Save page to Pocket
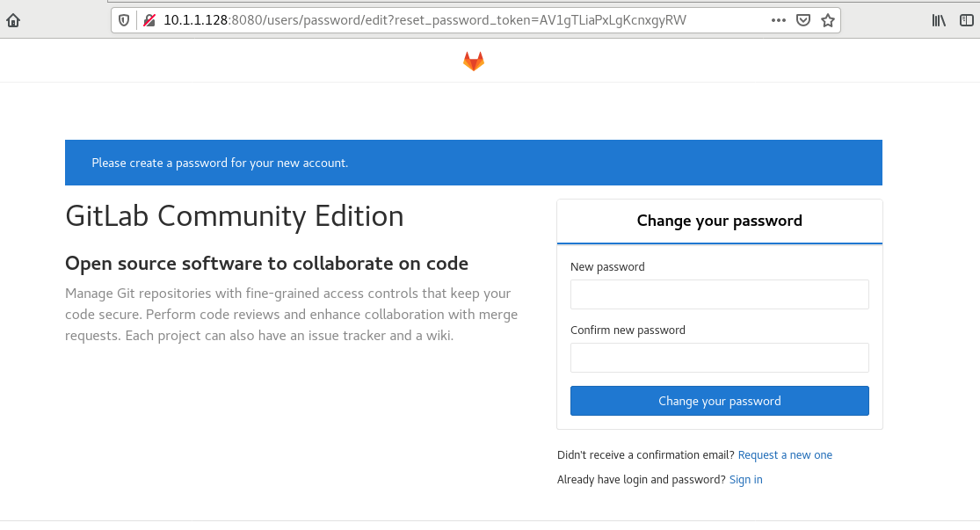Image resolution: width=980 pixels, height=530 pixels. click(803, 20)
